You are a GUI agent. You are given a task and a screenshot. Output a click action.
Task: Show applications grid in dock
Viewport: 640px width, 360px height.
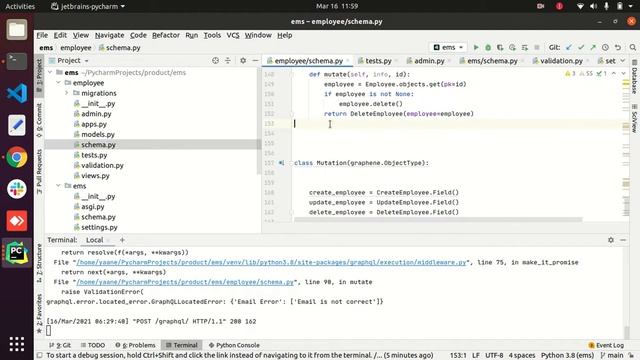17,344
